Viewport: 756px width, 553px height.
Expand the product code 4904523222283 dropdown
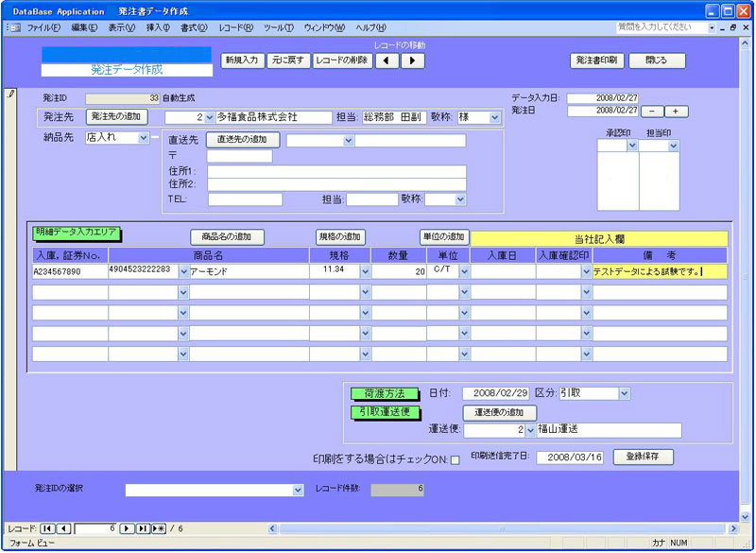pyautogui.click(x=183, y=272)
